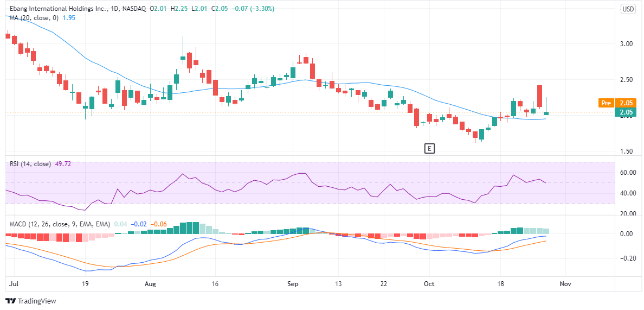
Task: Click the Jul date axis label
Action: tap(14, 284)
